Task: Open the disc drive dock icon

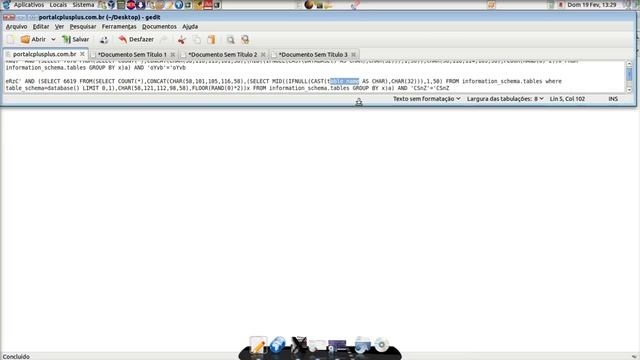Action: click(x=382, y=345)
